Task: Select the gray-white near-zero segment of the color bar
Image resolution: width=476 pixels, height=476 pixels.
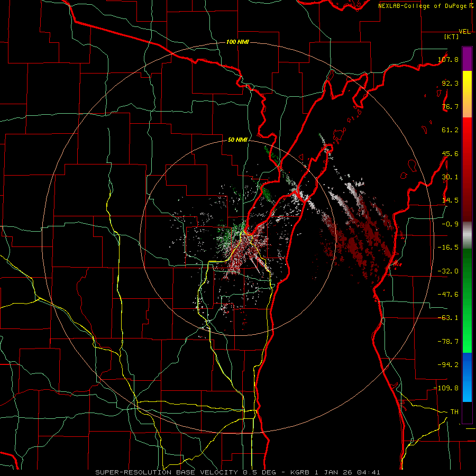Action: (x=467, y=235)
